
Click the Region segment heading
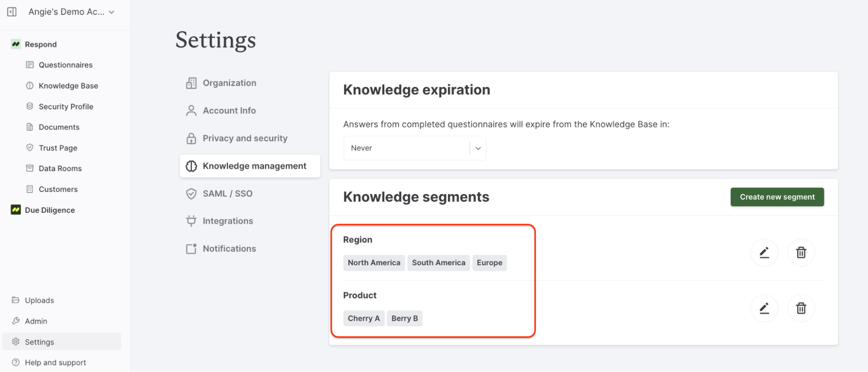pos(358,240)
